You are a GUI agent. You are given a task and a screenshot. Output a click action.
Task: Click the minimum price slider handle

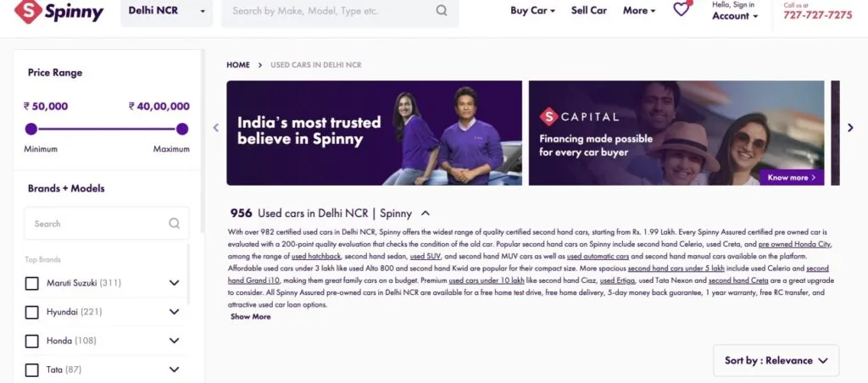[31, 129]
